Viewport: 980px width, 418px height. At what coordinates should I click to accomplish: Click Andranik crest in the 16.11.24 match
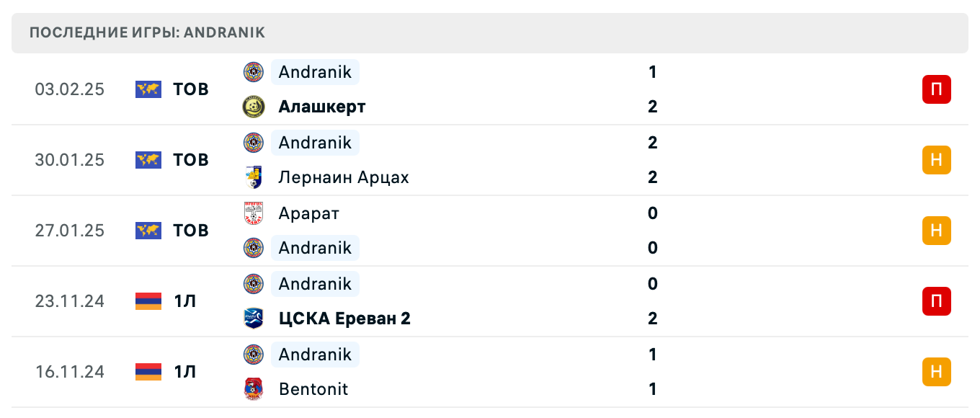(254, 355)
